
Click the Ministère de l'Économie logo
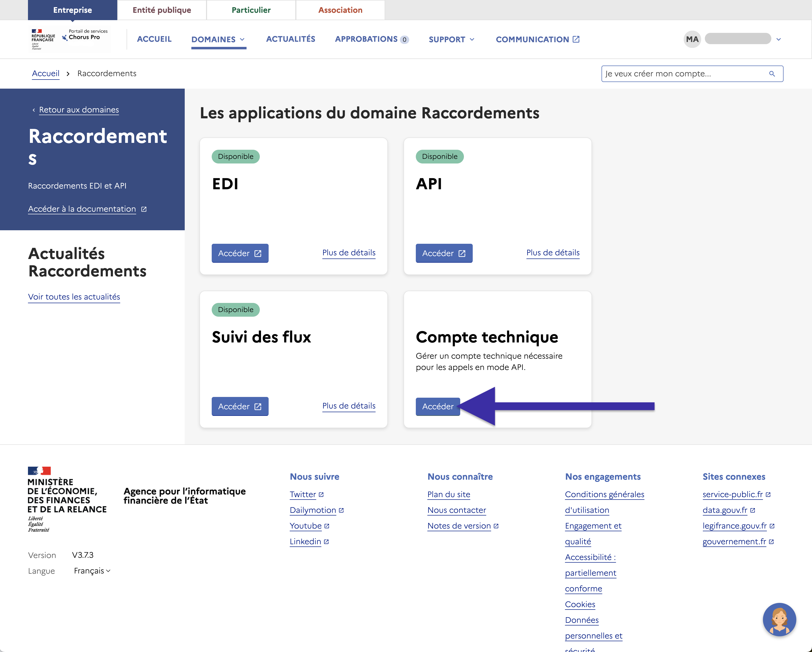click(x=67, y=499)
